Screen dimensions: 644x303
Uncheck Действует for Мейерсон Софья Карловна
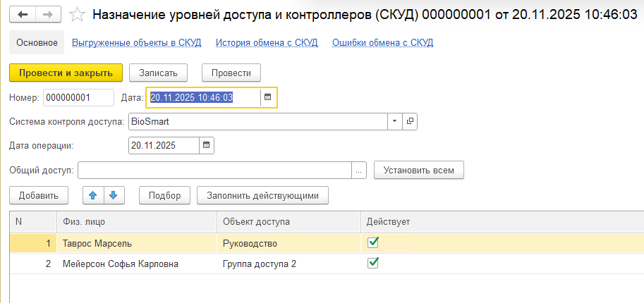374,263
